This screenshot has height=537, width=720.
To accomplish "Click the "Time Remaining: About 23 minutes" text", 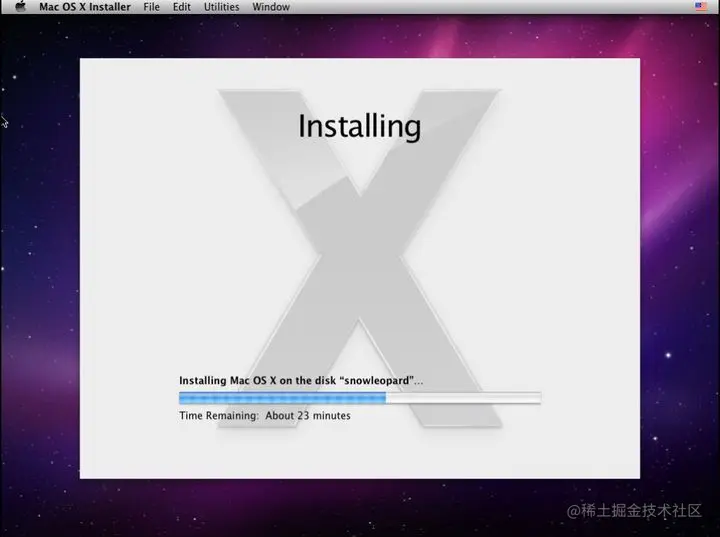I will (x=265, y=415).
